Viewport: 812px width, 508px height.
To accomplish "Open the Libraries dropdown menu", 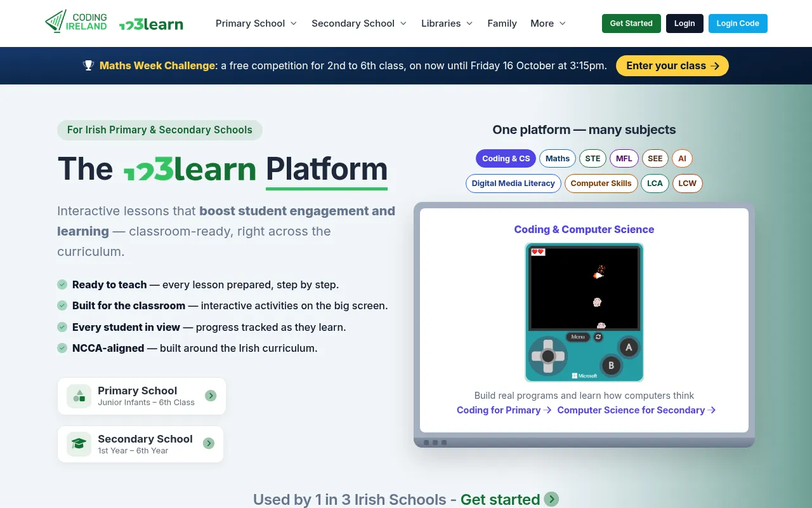I will 447,23.
